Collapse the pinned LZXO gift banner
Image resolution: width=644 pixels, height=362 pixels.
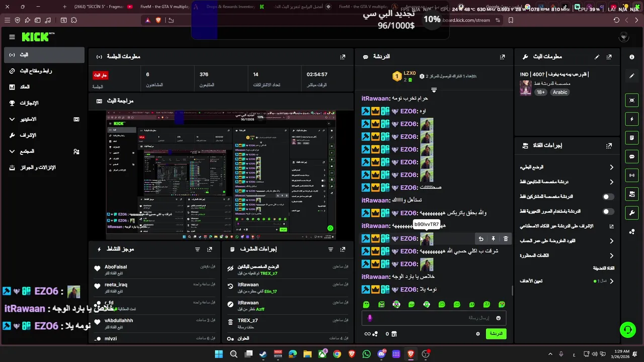[434, 90]
